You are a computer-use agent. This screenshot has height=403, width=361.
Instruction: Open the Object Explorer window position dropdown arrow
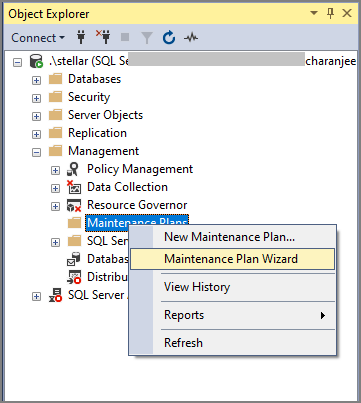314,13
